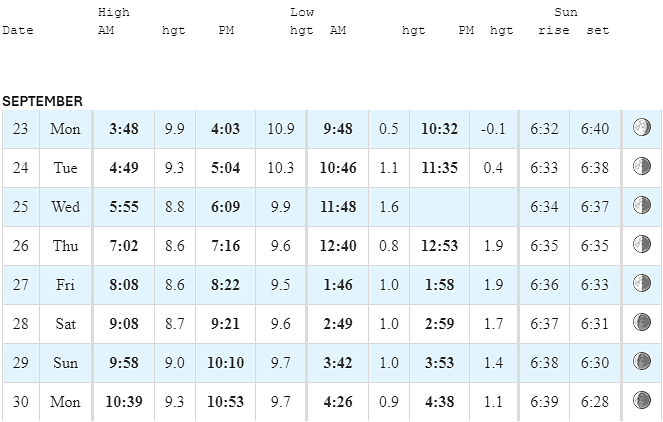This screenshot has height=422, width=663.
Task: Select the -0.1 low tide height value
Action: (x=493, y=129)
